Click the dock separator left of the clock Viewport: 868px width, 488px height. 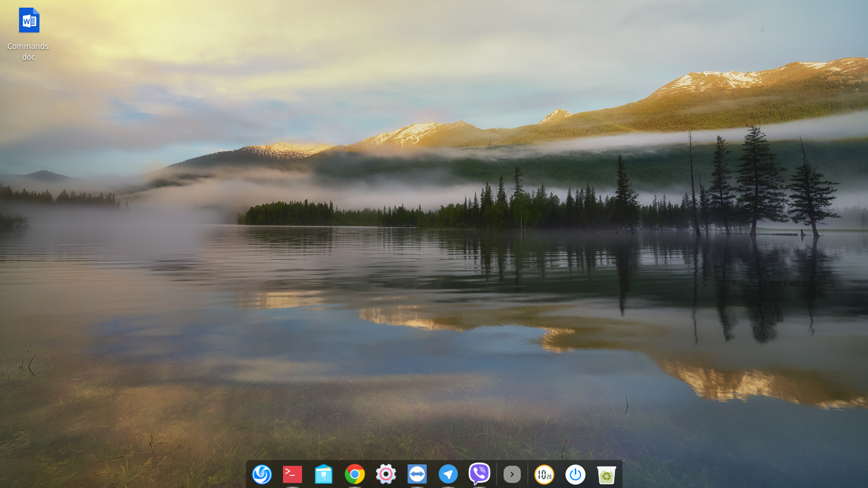pos(528,474)
